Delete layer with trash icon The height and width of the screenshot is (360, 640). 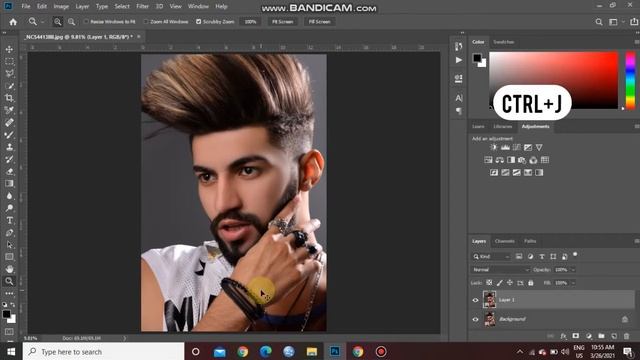click(627, 336)
